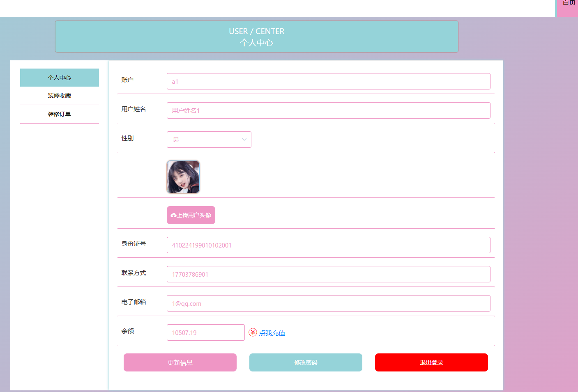
Task: Open 装修订单 in the sidebar menu
Action: (60, 114)
